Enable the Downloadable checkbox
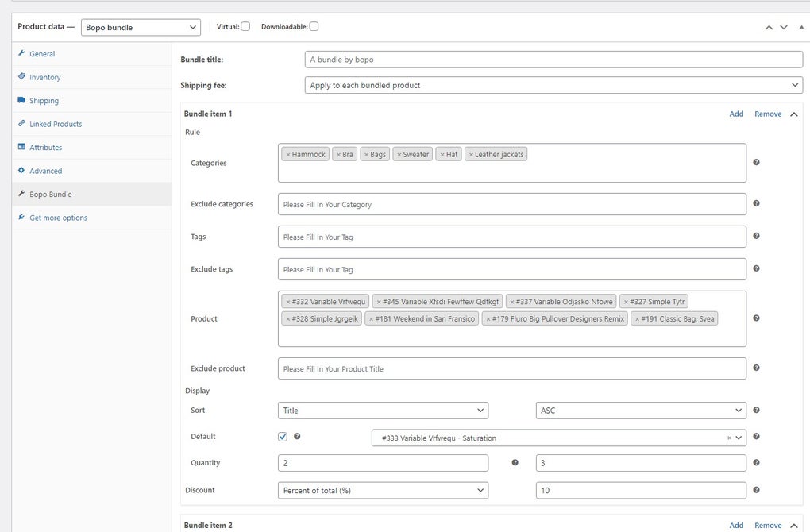 pos(314,25)
